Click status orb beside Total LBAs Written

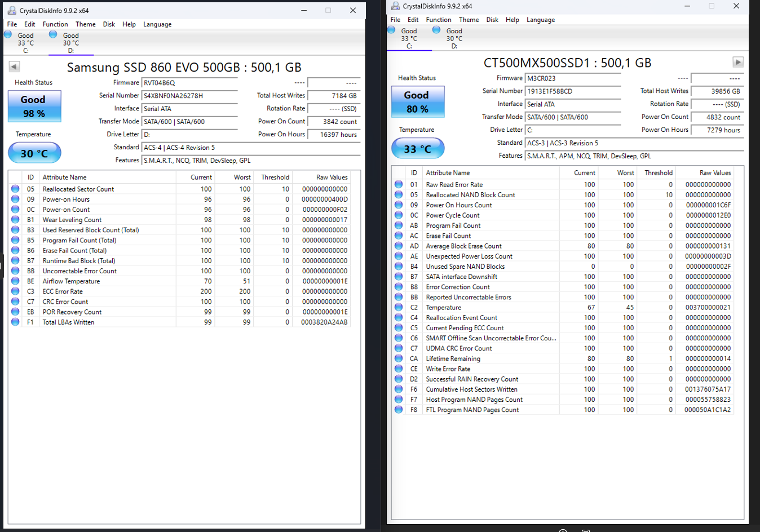click(x=15, y=322)
